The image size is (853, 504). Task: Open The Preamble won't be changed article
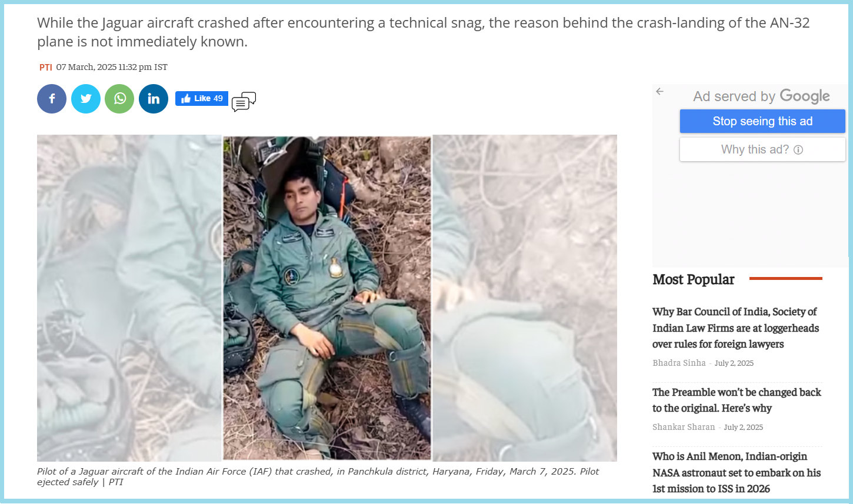737,400
